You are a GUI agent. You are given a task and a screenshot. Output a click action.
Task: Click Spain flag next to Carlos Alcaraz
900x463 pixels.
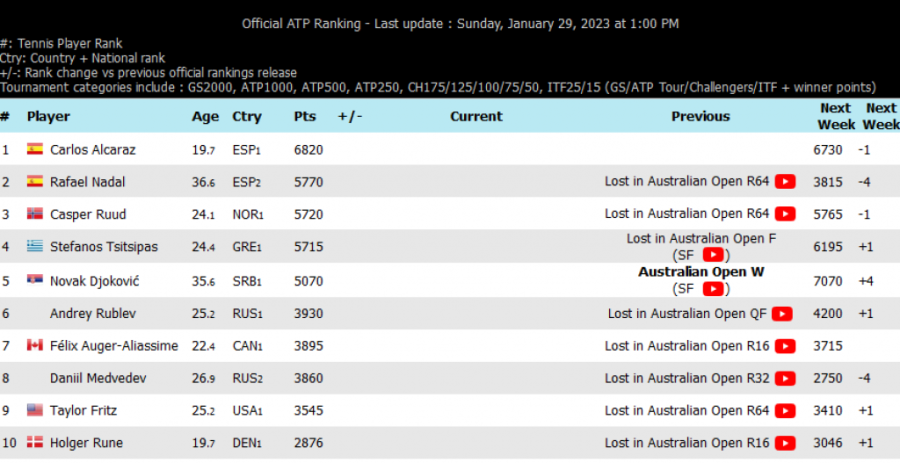tap(35, 149)
